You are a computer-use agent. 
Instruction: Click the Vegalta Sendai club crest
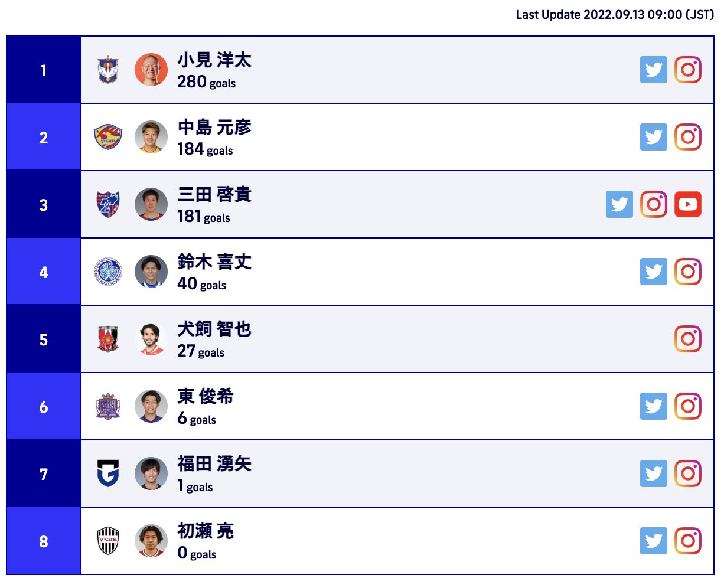108,137
